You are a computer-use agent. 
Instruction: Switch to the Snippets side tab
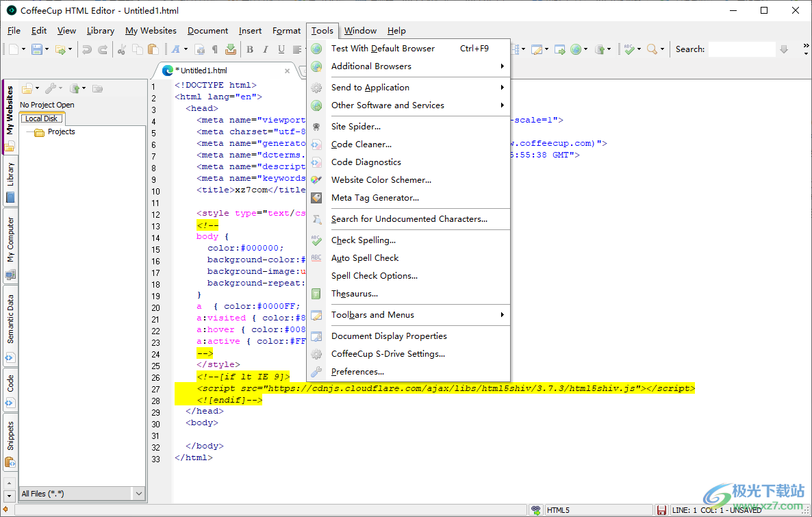coord(10,442)
